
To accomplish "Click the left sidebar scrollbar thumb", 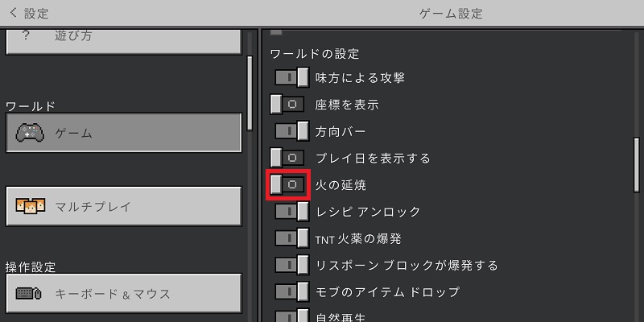I will click(250, 93).
